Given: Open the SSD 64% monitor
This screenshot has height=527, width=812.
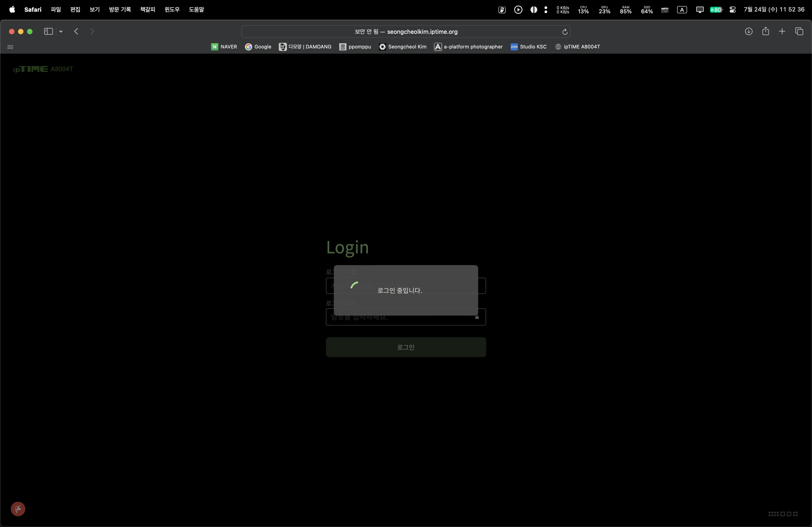Looking at the screenshot, I should [646, 9].
